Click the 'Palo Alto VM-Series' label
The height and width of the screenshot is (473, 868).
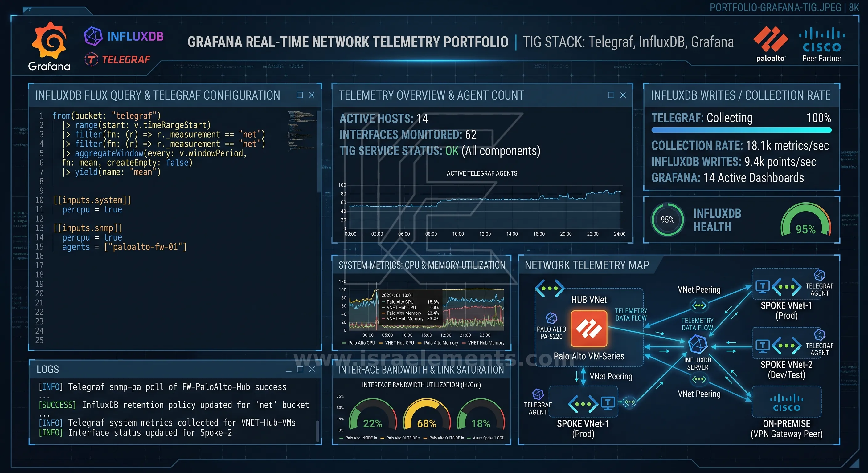click(589, 356)
